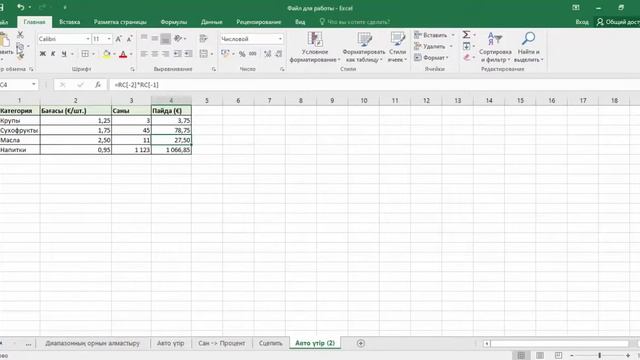Click the Insert Function fx icon
The height and width of the screenshot is (360, 640).
point(98,84)
